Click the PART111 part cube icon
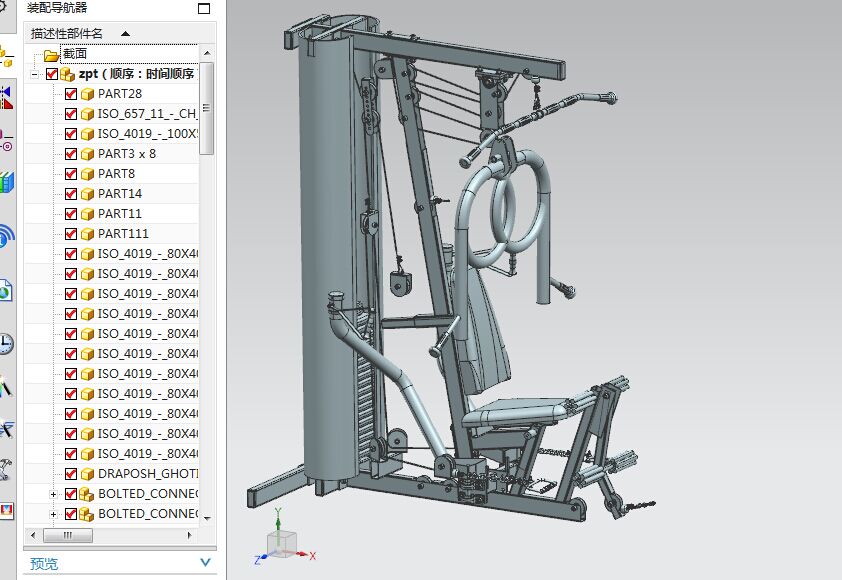This screenshot has width=842, height=580. (x=87, y=235)
